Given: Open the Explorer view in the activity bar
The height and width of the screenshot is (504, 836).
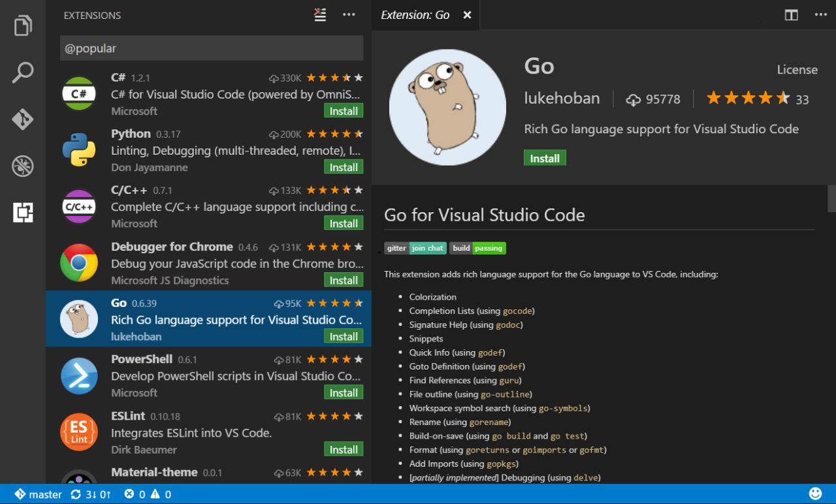Looking at the screenshot, I should pos(23,25).
